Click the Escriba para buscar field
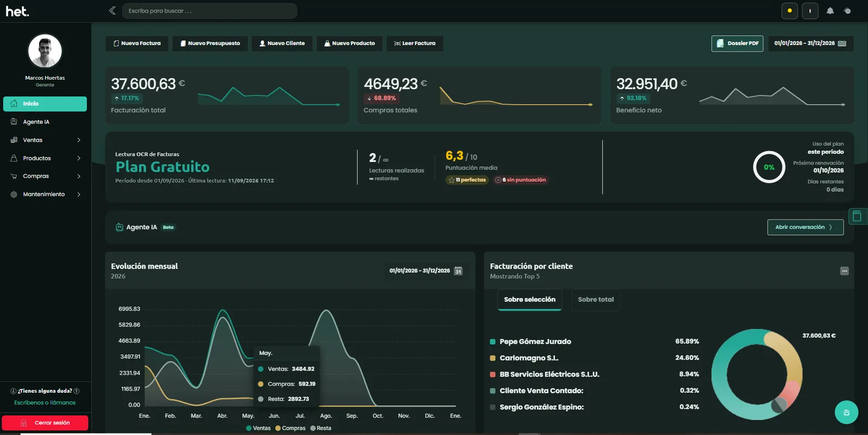This screenshot has width=868, height=435. tap(210, 11)
